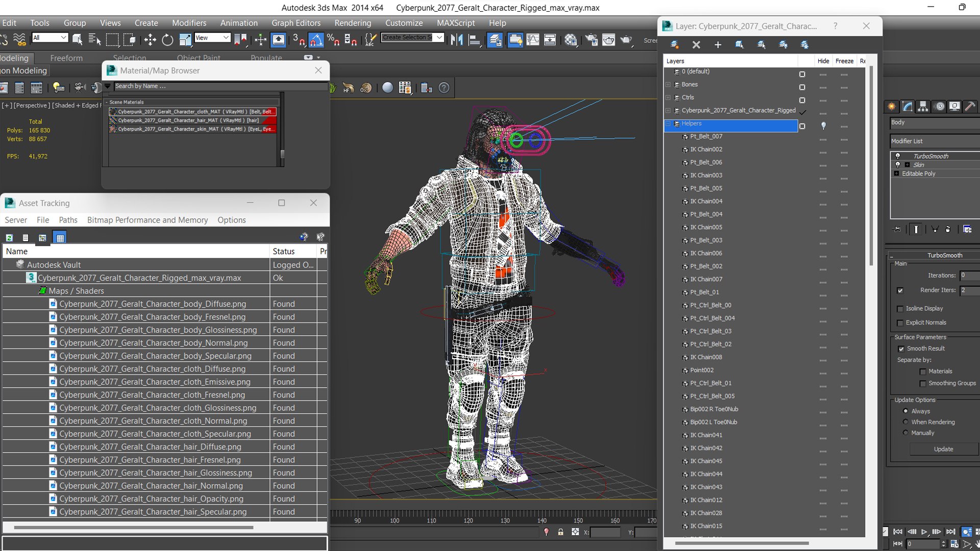This screenshot has width=980, height=551.
Task: Click Search by Name field
Action: click(x=220, y=86)
